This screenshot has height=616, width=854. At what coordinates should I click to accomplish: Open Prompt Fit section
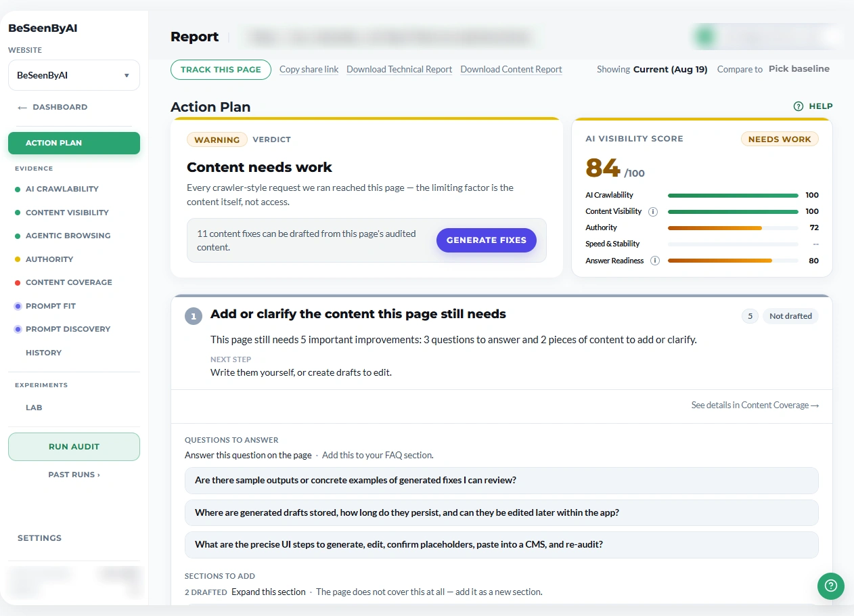[50, 306]
